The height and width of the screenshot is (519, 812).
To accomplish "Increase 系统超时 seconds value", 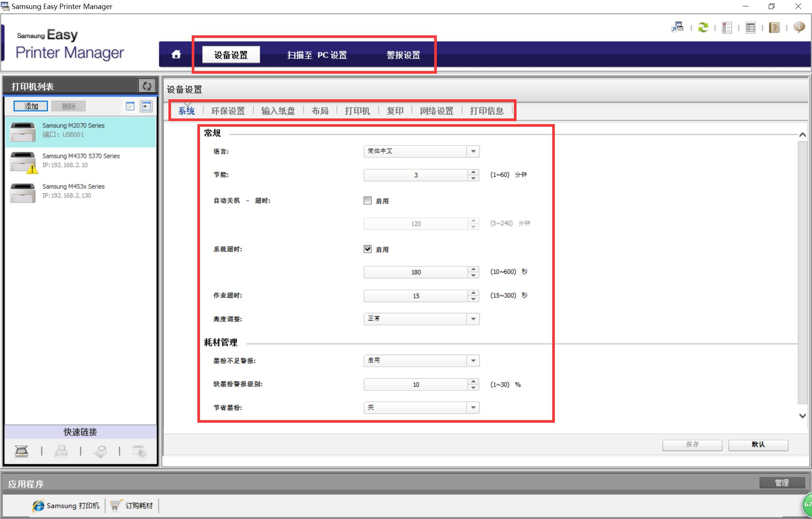I will point(474,269).
